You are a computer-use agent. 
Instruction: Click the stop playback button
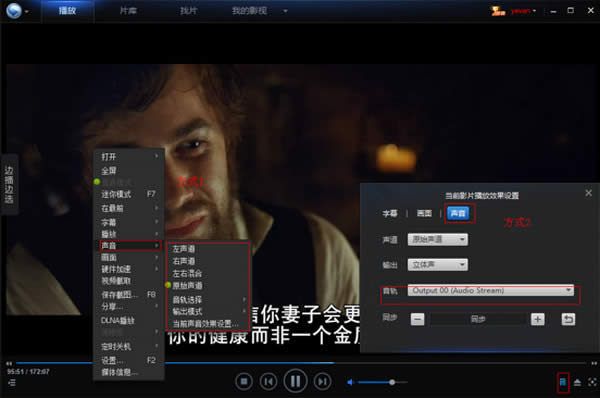[244, 382]
